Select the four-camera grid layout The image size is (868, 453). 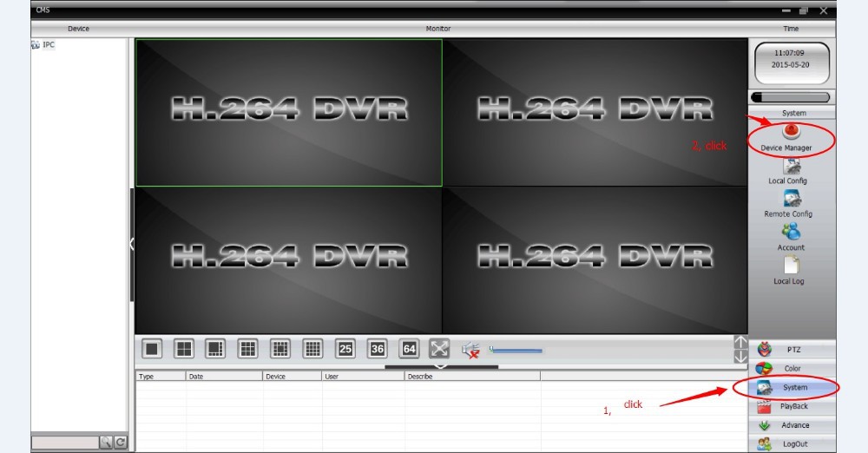coord(184,349)
